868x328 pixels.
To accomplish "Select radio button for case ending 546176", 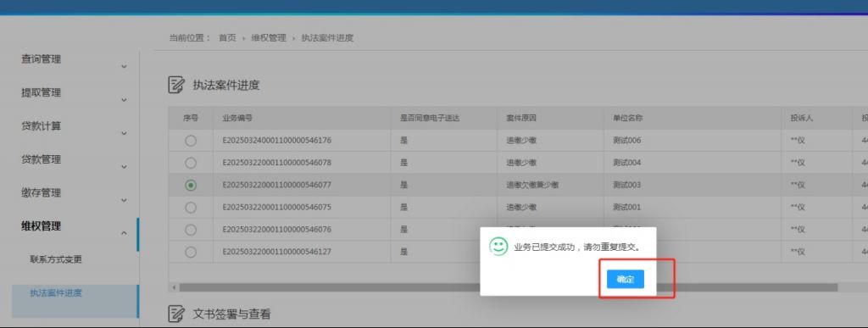I will tap(191, 141).
